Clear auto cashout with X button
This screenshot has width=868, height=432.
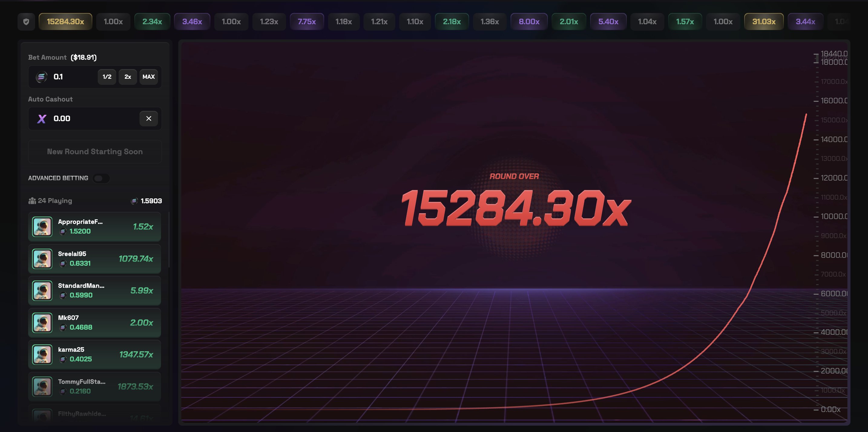tap(149, 118)
